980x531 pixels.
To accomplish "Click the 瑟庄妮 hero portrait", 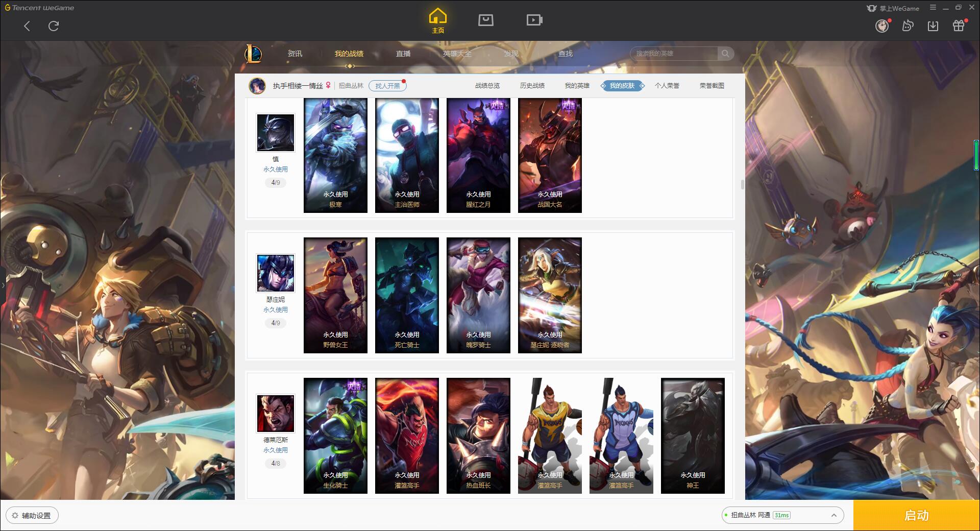I will point(276,273).
